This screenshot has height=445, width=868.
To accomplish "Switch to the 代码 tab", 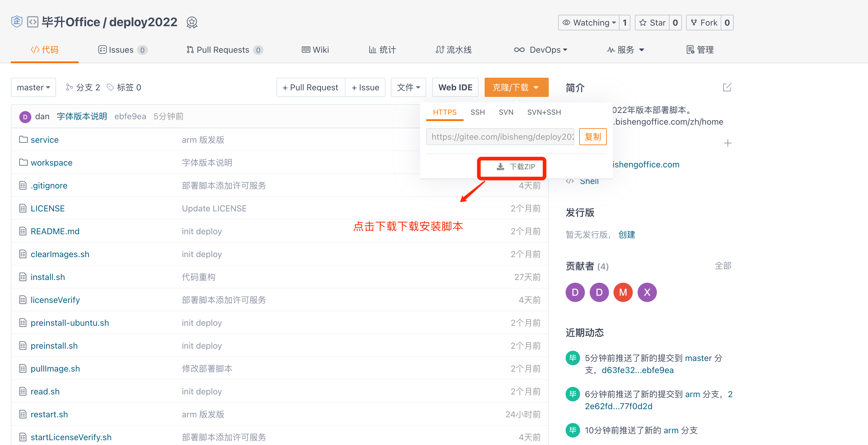I will coord(45,50).
